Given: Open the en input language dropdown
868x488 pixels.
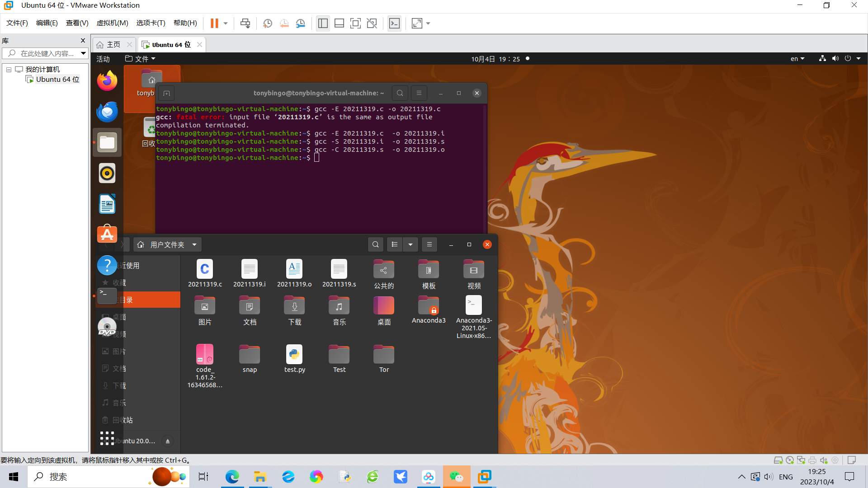Looking at the screenshot, I should [797, 59].
